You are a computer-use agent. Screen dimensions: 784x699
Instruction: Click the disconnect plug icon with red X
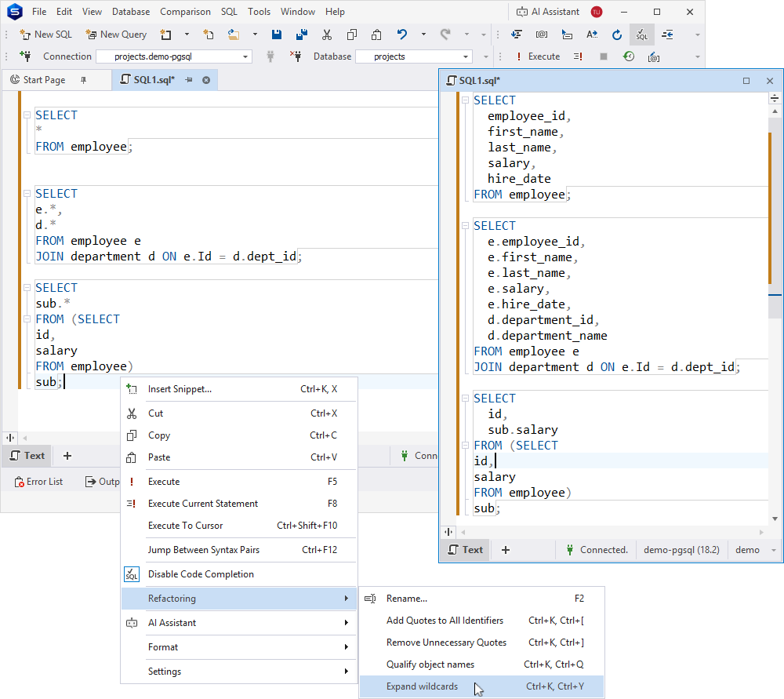pyautogui.click(x=296, y=56)
